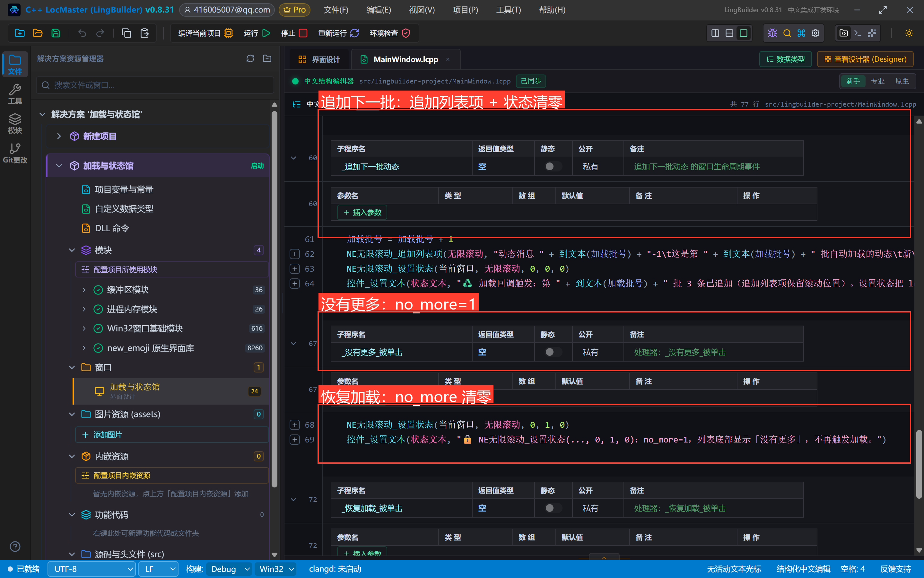Open the Modules sidebar panel

(15, 124)
